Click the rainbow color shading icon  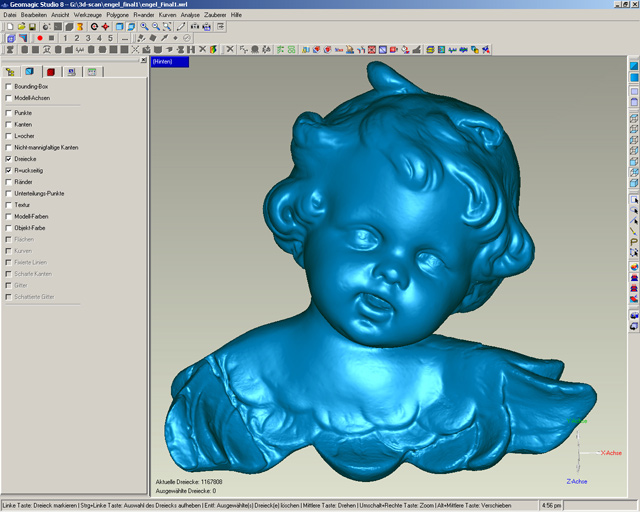pyautogui.click(x=213, y=50)
